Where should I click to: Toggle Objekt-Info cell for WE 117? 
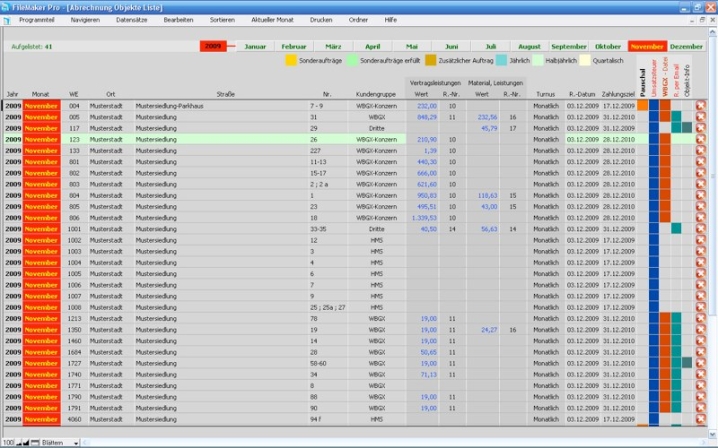pyautogui.click(x=687, y=128)
